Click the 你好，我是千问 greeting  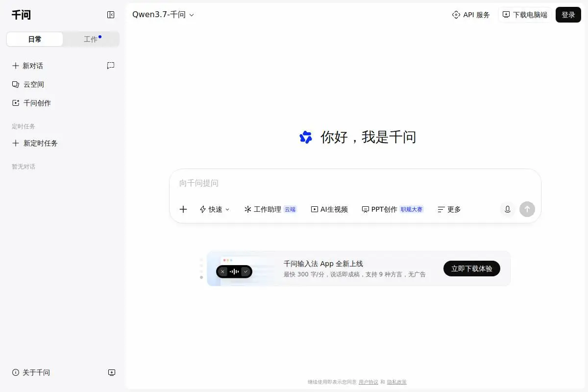point(368,137)
